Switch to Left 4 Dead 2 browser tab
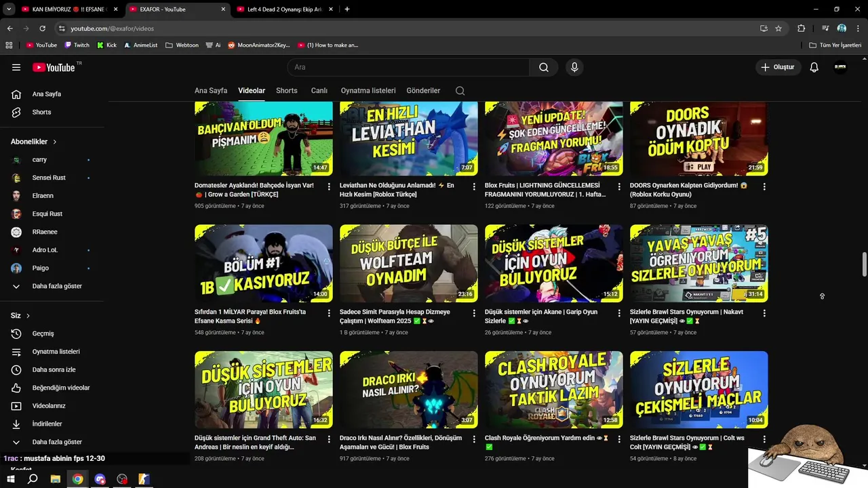 click(x=283, y=9)
